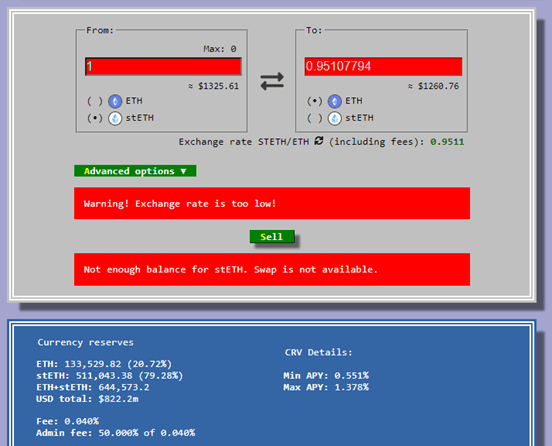Select ETH radio button in To box
Viewport: 552px width, 446px height.
point(314,101)
